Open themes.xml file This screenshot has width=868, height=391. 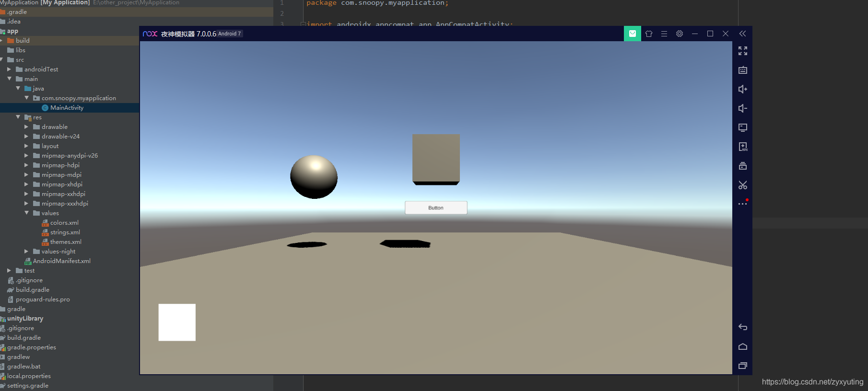tap(66, 242)
